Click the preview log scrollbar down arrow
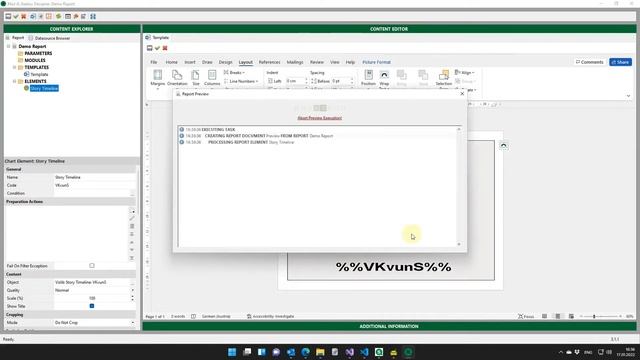 point(459,244)
